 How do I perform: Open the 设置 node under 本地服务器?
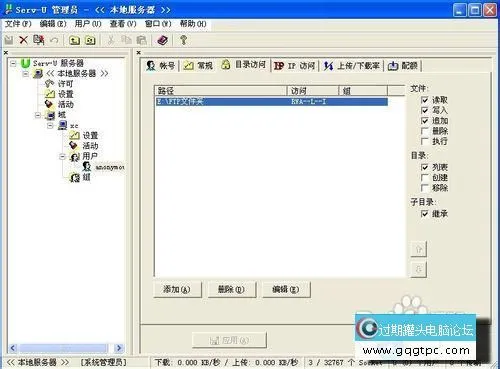[x=59, y=94]
